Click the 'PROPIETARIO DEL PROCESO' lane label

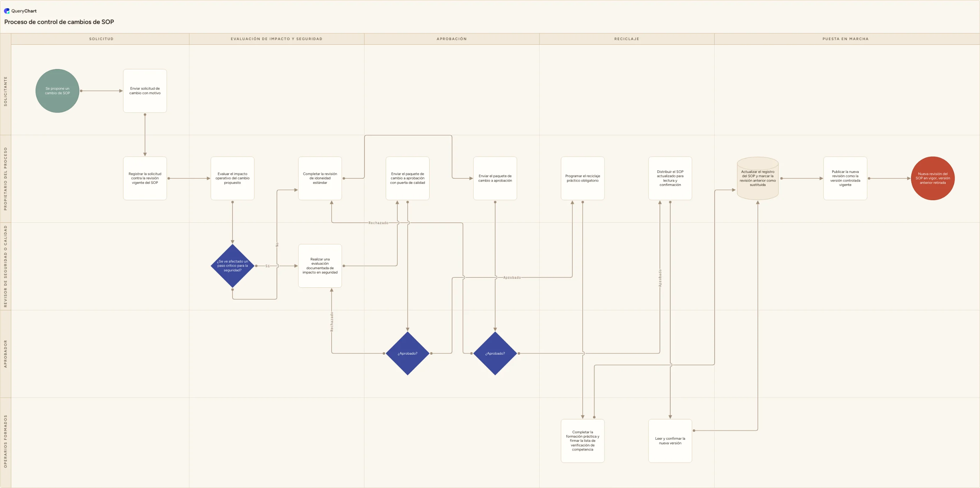pyautogui.click(x=5, y=179)
